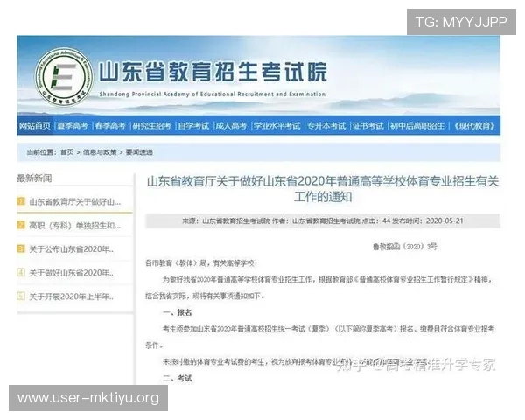The height and width of the screenshot is (420, 525).
Task: Open news item 高职（专科）单独招生和...
Action: pos(75,226)
